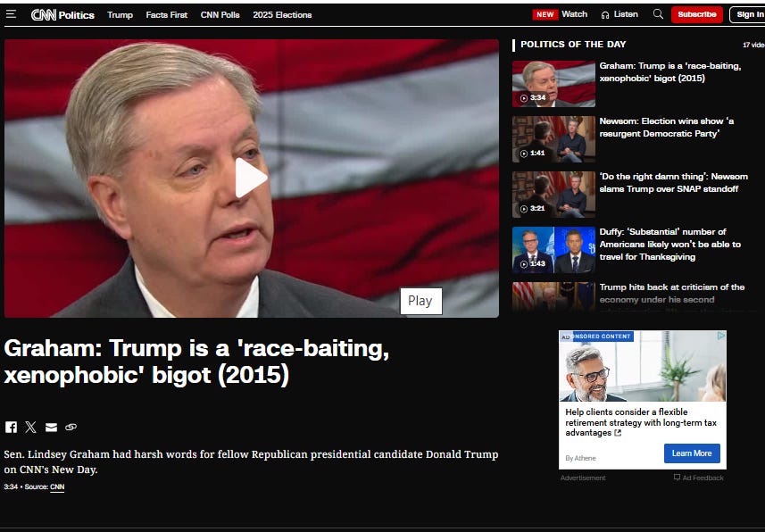Image resolution: width=765 pixels, height=532 pixels.
Task: Open Duffy 'Substantial' number headline
Action: 669,244
